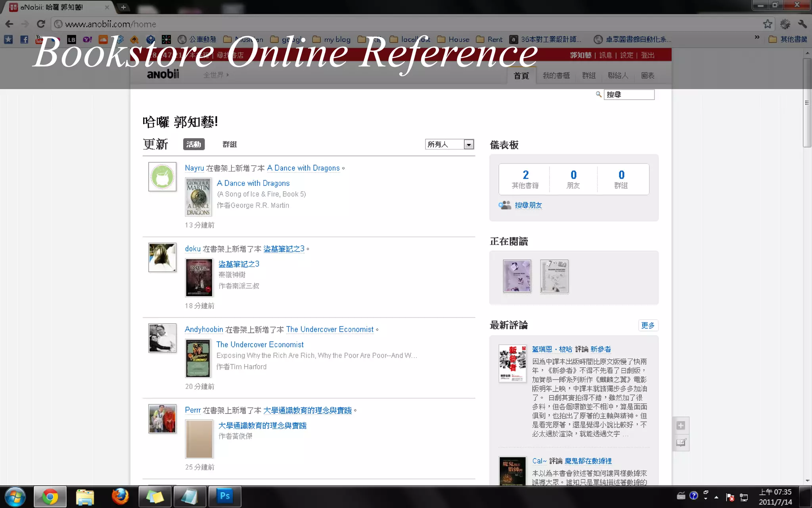
Task: Open the 我的書櫃 tab
Action: 556,75
